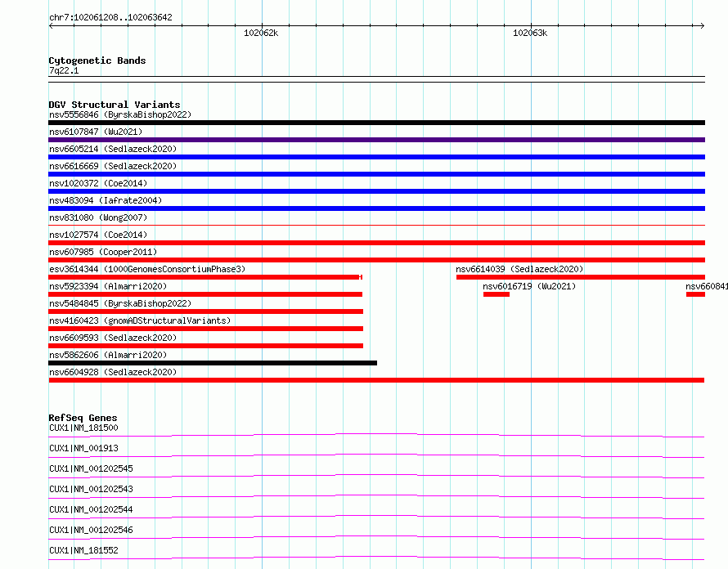Click the nsv5484845 (ByrskaBishop2022) label
The width and height of the screenshot is (728, 569).
[x=120, y=303]
